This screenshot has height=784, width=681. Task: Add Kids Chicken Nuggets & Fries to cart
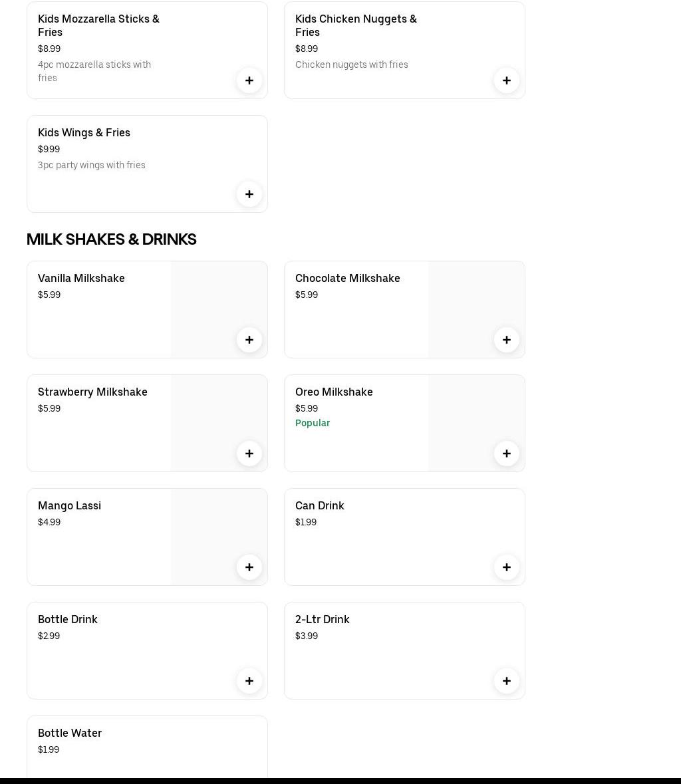(x=507, y=80)
